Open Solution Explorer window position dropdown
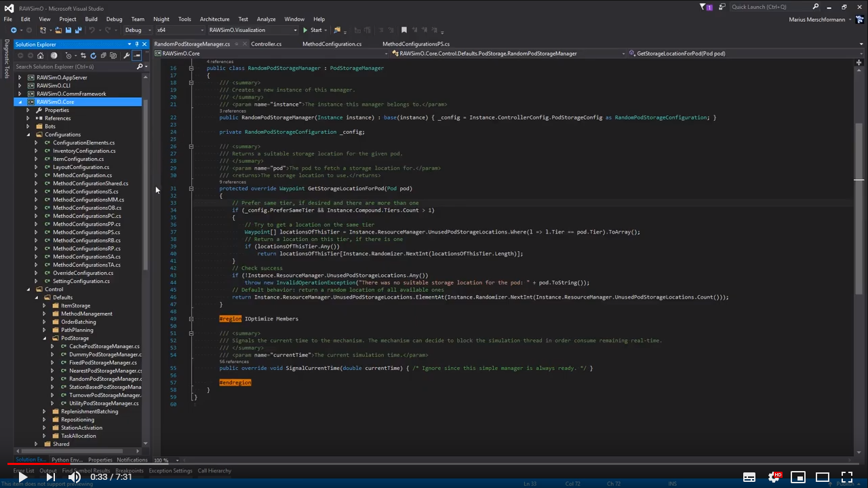 pos(130,44)
